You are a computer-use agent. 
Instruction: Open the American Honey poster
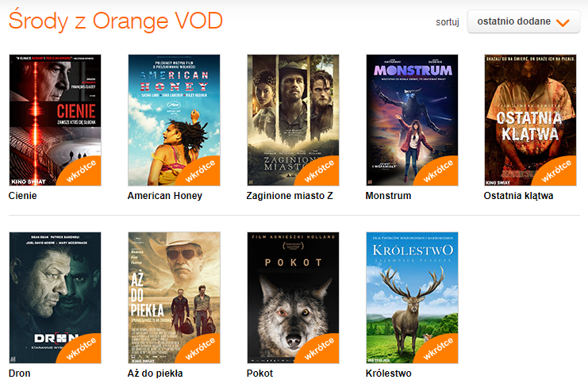click(x=174, y=121)
